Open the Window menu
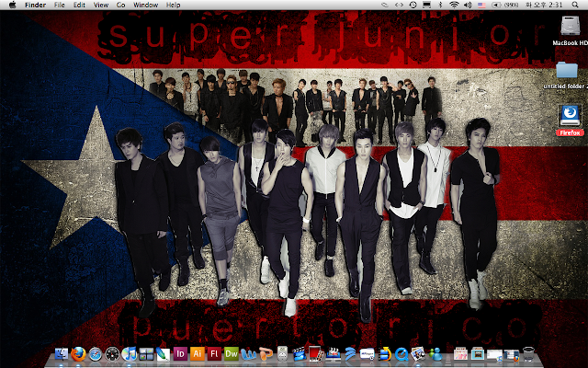588x368 pixels. (x=145, y=5)
